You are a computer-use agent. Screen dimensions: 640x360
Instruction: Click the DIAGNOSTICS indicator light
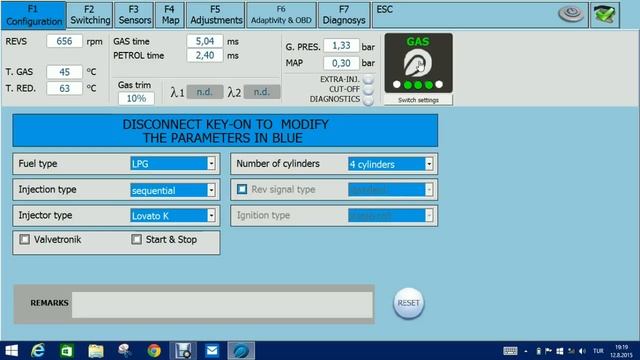point(368,100)
